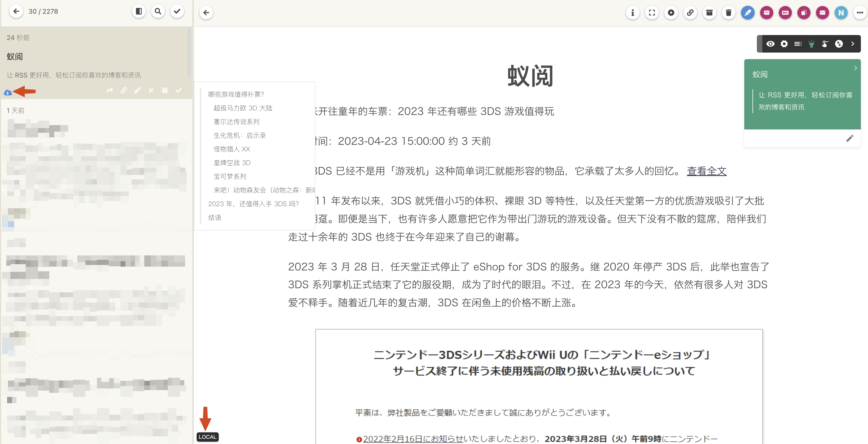Save article to Notion
This screenshot has height=444, width=868.
click(841, 13)
